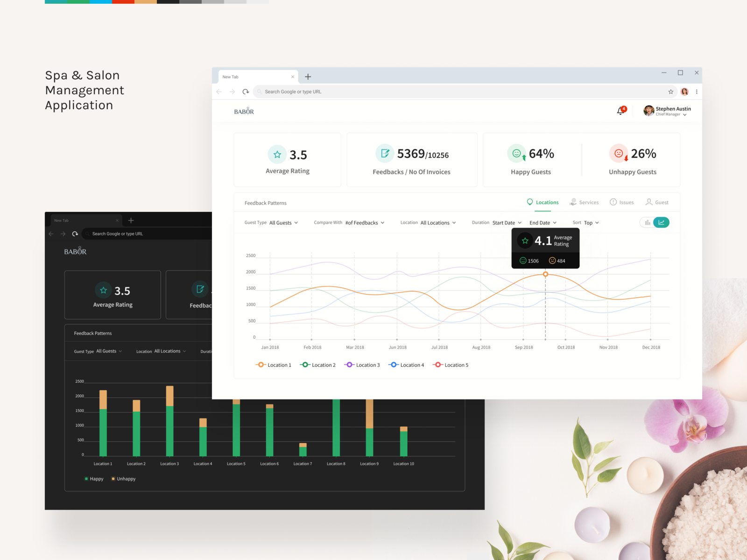Switch chart to bar view toggle
This screenshot has height=560, width=747.
[647, 222]
